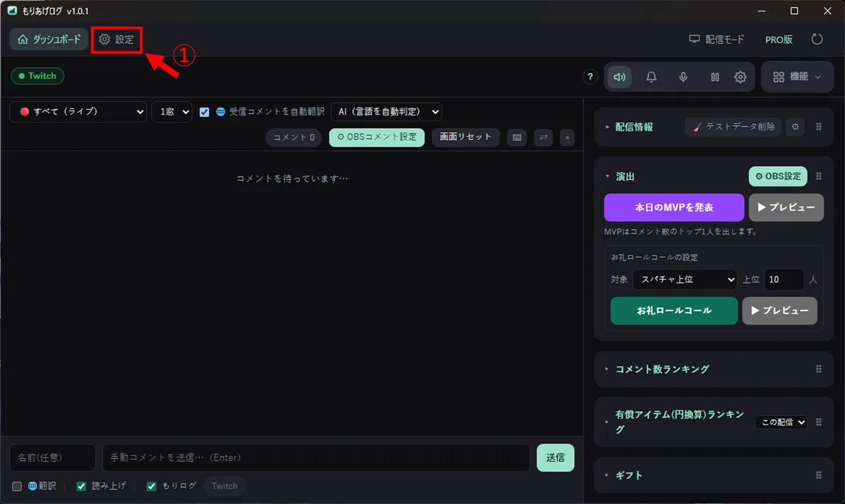The height and width of the screenshot is (504, 845).
Task: Click the microphone icon
Action: click(683, 77)
